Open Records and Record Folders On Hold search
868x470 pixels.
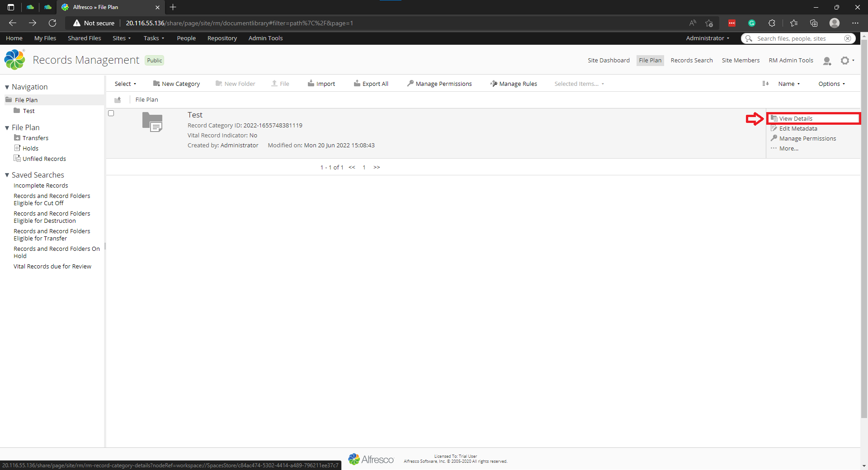tap(57, 252)
